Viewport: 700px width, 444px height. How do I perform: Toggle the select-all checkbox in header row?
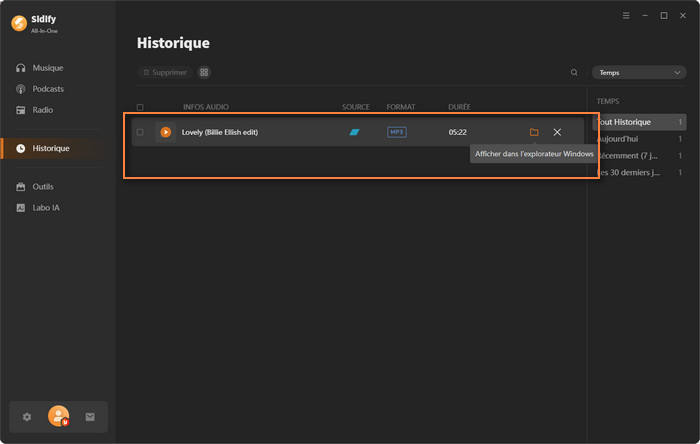(140, 107)
